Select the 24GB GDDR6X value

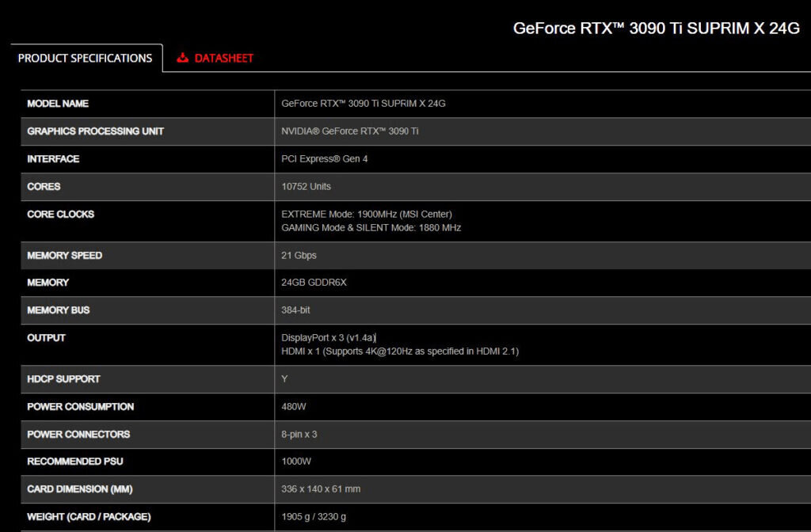pos(314,283)
